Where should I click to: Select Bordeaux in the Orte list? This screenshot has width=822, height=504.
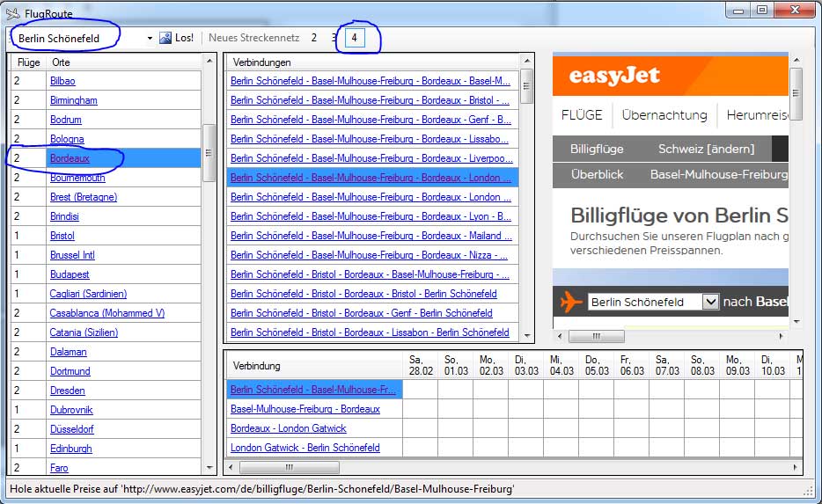click(x=70, y=158)
